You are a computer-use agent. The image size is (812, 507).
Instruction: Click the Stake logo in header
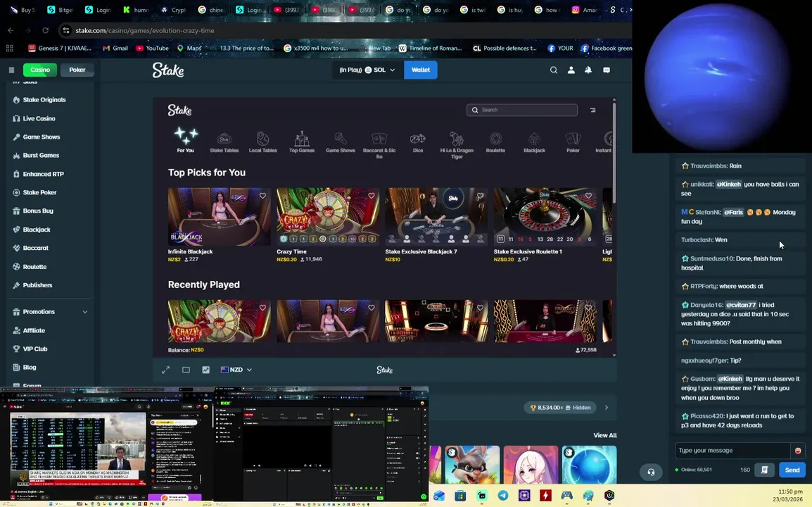click(x=168, y=70)
